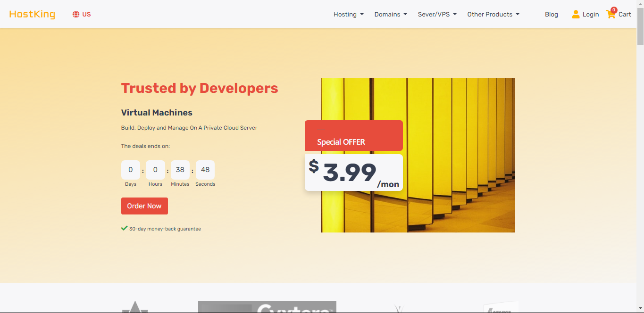Click the globe region icon
Image resolution: width=644 pixels, height=313 pixels.
tap(76, 14)
